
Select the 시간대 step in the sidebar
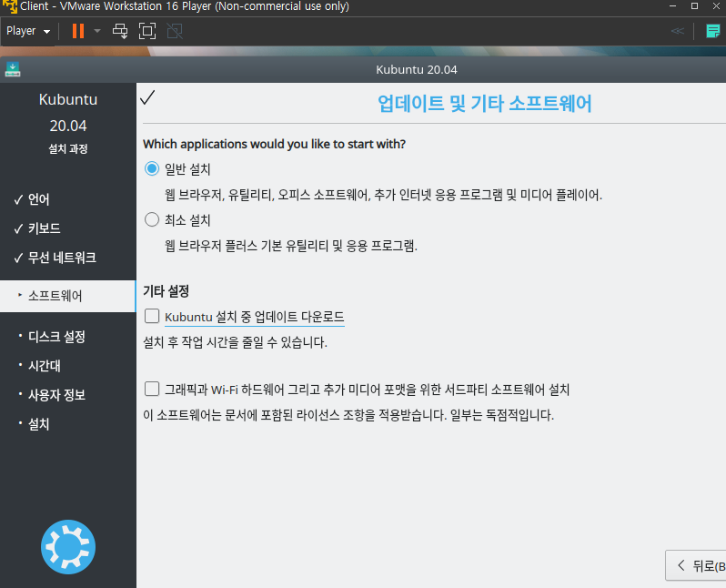pyautogui.click(x=44, y=366)
